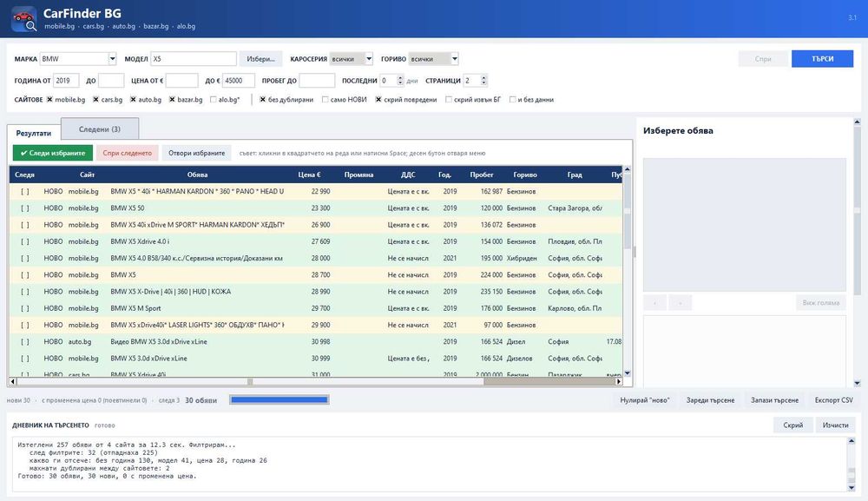The height and width of the screenshot is (501, 868).
Task: Enable the alo.bg site checkbox
Action: [214, 100]
